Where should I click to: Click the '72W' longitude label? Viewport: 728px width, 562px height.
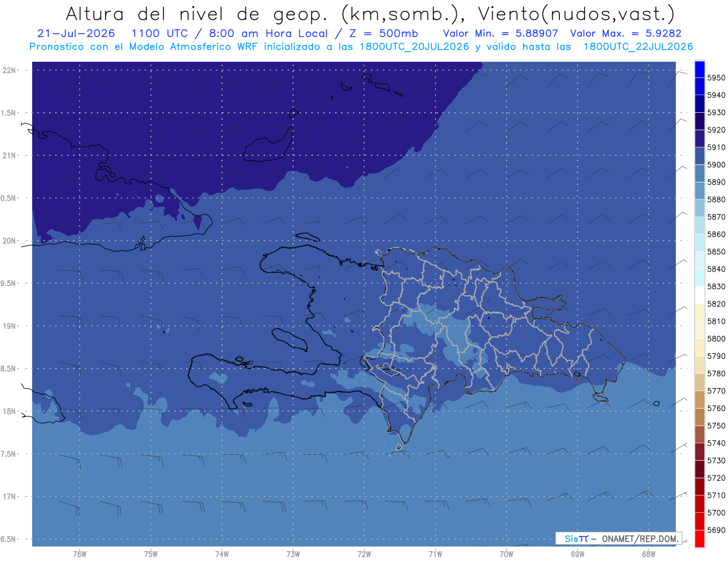pos(364,554)
